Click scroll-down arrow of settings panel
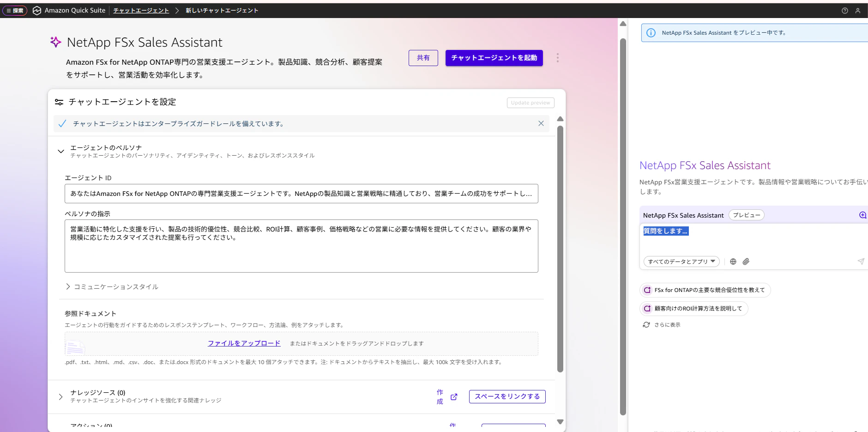 pos(560,421)
